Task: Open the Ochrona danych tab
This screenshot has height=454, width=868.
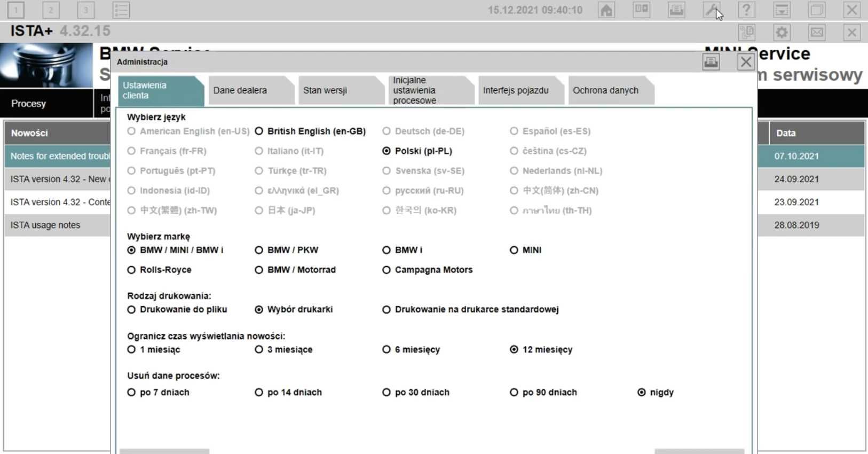Action: 611,90
